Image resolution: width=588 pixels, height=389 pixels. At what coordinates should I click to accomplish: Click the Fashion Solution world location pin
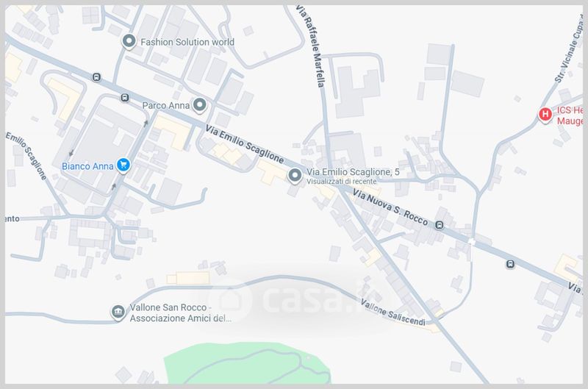click(x=129, y=41)
